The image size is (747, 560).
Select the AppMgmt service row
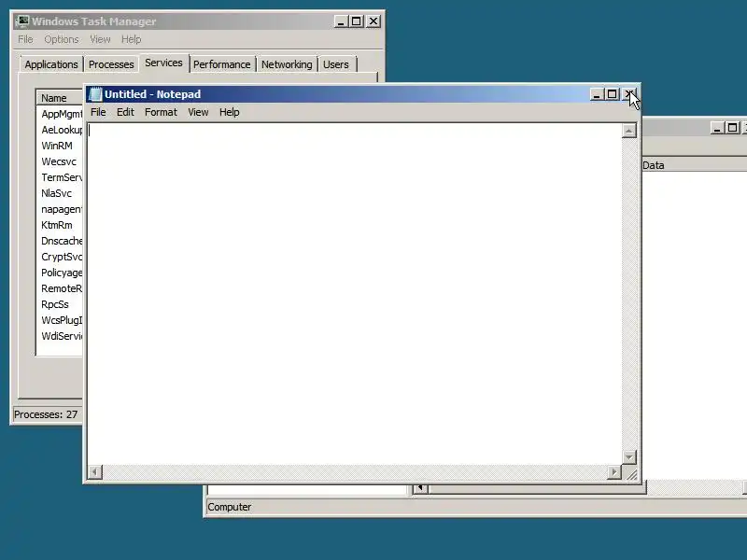point(61,114)
